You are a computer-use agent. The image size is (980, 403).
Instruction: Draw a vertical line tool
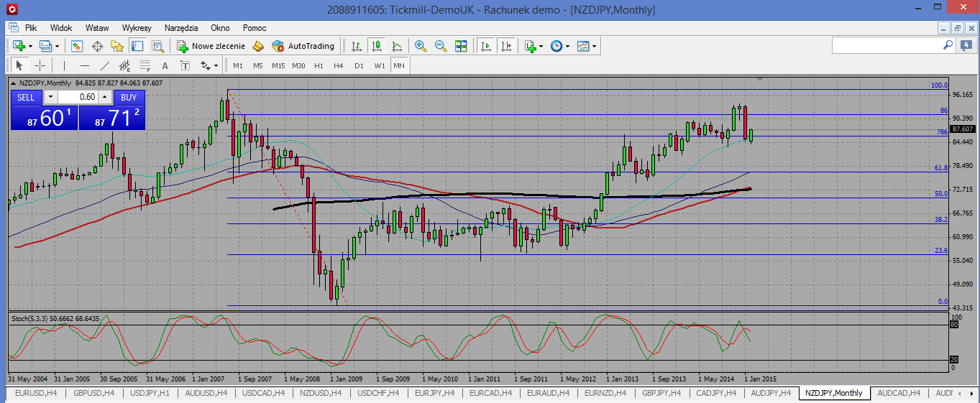coord(65,65)
